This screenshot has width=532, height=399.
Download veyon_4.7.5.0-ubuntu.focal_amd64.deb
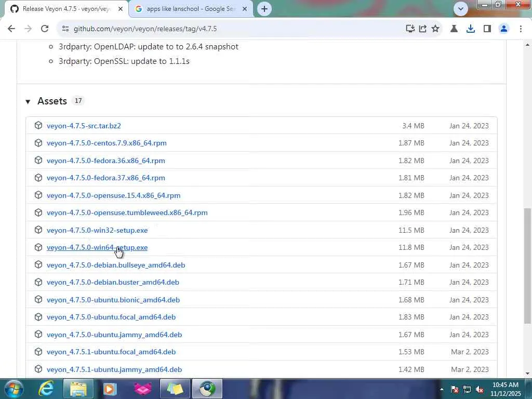coord(111,317)
